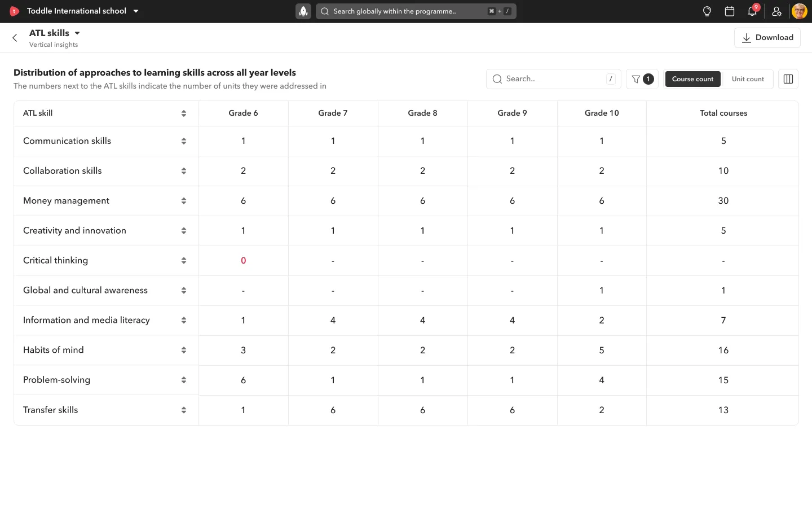812x508 pixels.
Task: Click the column manager icon
Action: pyautogui.click(x=788, y=79)
